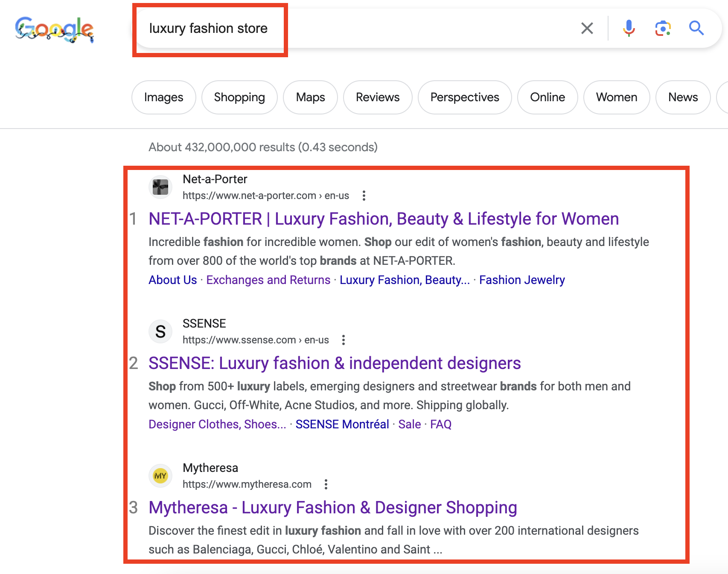
Task: Select the Perspectives filter chip
Action: coord(465,97)
